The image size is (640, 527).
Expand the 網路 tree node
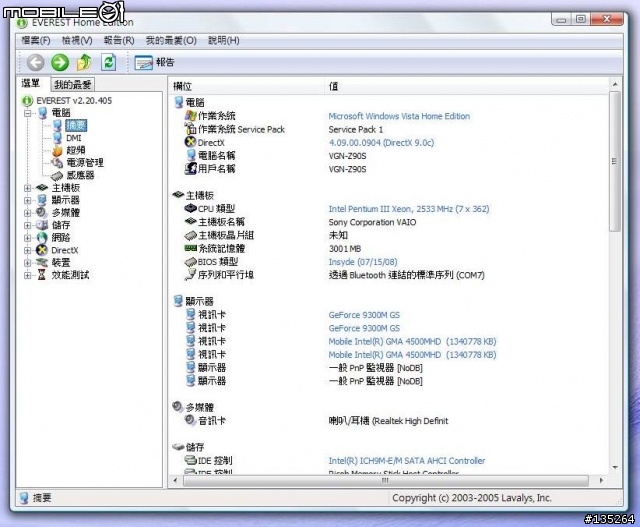27,238
